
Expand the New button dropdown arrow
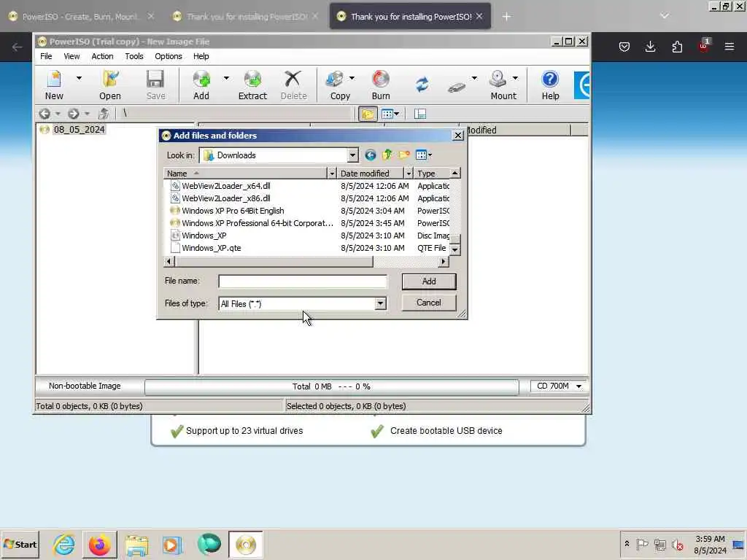(x=79, y=78)
